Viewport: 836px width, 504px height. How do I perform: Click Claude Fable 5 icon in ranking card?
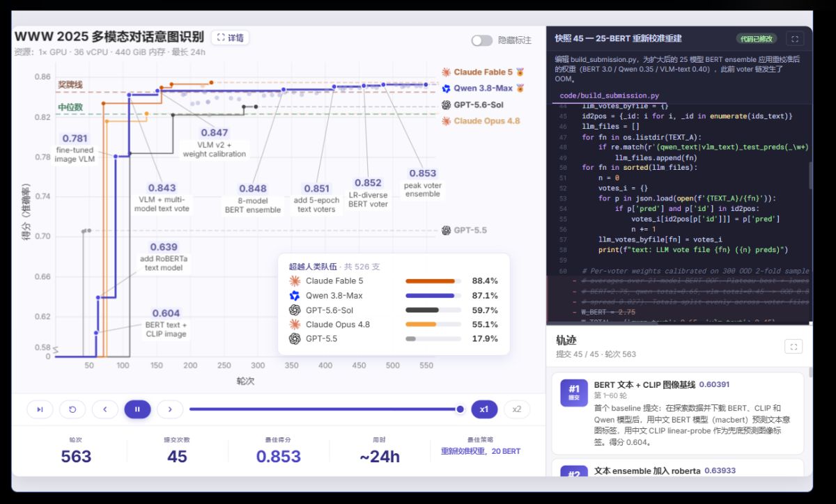295,281
